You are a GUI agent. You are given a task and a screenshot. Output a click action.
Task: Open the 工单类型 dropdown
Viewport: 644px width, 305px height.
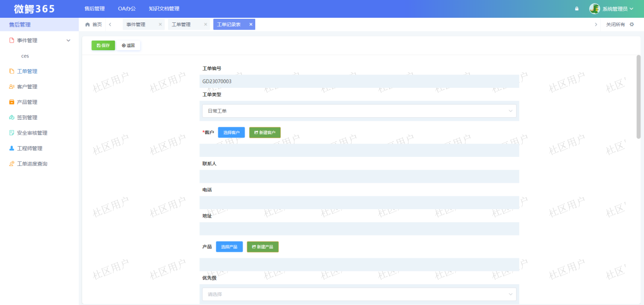click(359, 111)
